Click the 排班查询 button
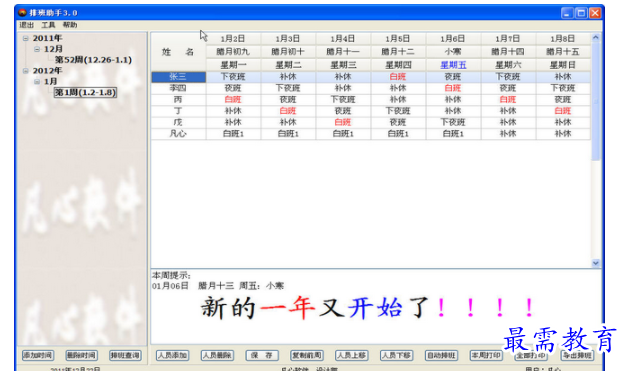Viewport: 625px width, 371px height. (x=125, y=355)
